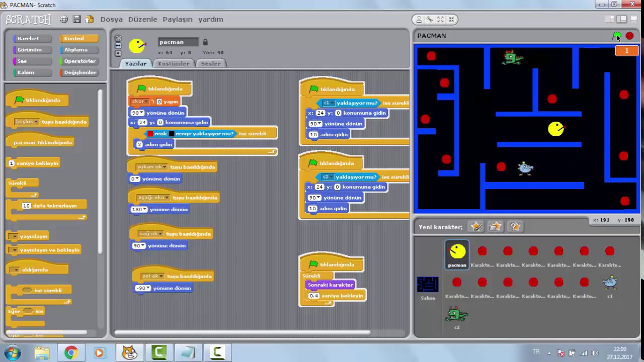
Task: Switch to the Kostümler tab
Action: (174, 63)
